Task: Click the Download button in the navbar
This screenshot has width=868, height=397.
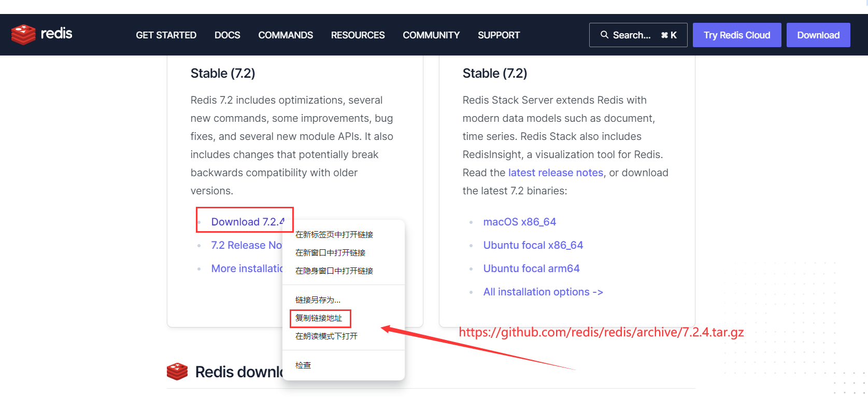Action: pyautogui.click(x=818, y=35)
